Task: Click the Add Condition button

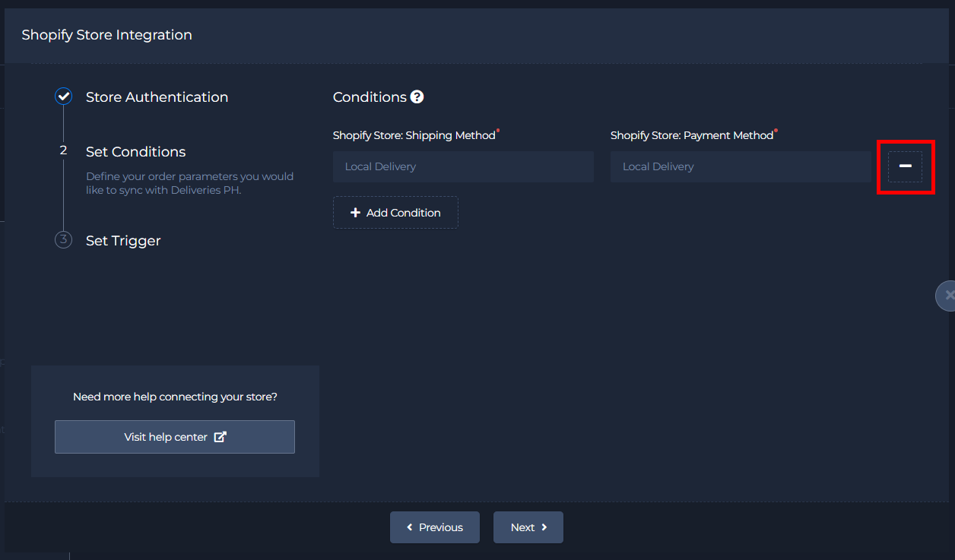Action: pyautogui.click(x=395, y=213)
